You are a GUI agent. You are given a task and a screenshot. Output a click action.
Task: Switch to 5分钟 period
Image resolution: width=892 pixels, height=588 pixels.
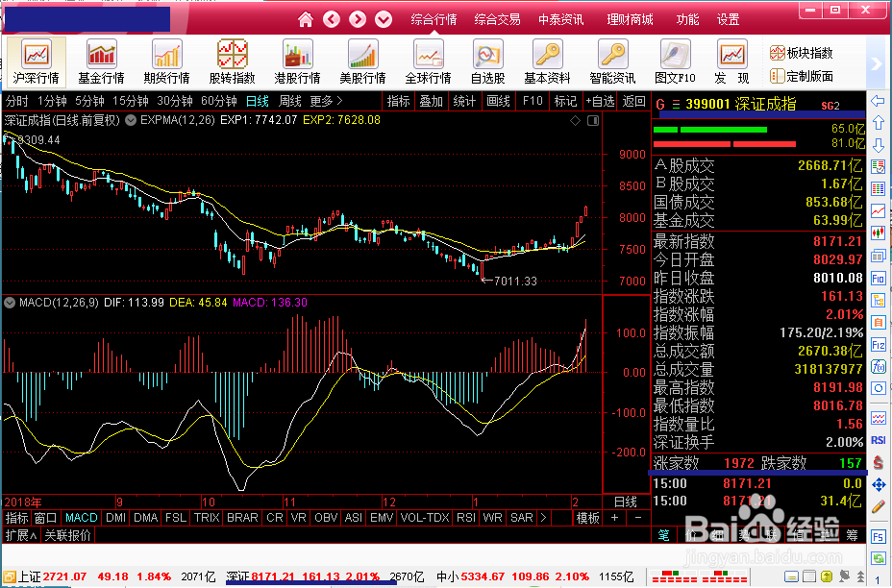click(x=89, y=101)
